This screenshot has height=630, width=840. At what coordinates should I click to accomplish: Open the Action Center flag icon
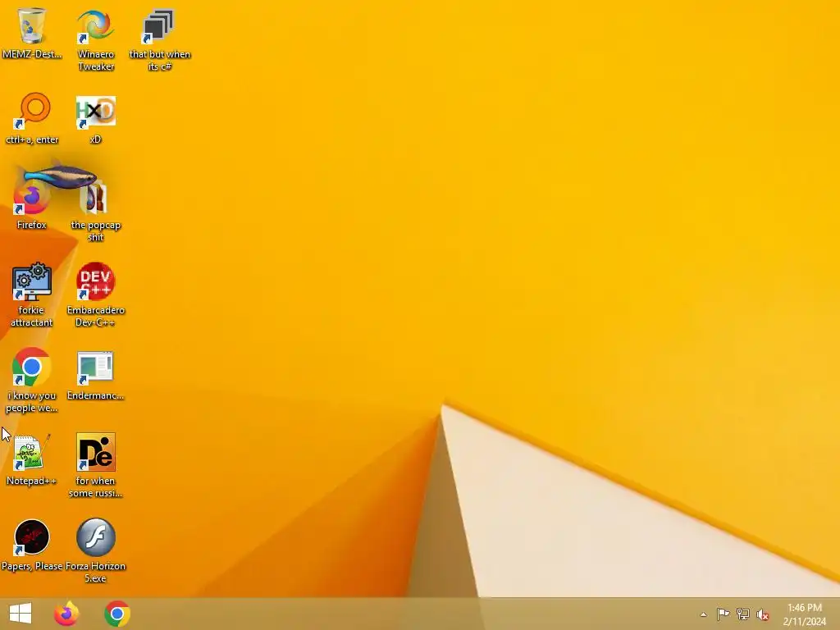click(723, 614)
